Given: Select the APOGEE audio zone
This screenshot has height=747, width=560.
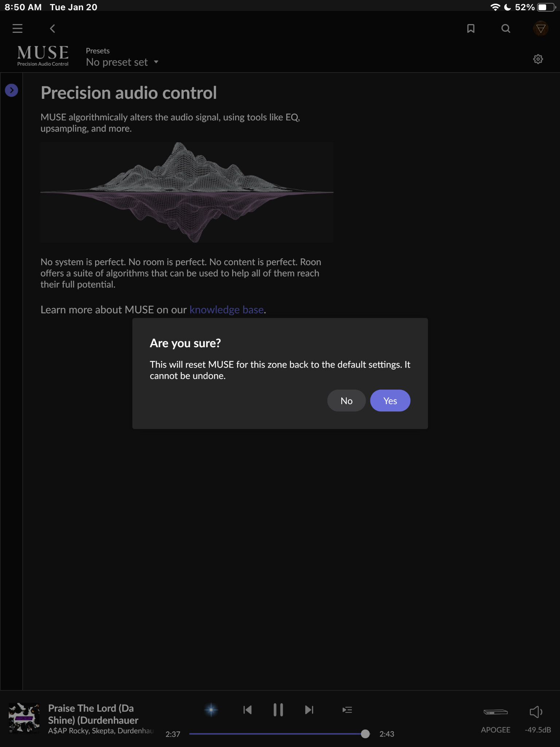Looking at the screenshot, I should coord(495,719).
